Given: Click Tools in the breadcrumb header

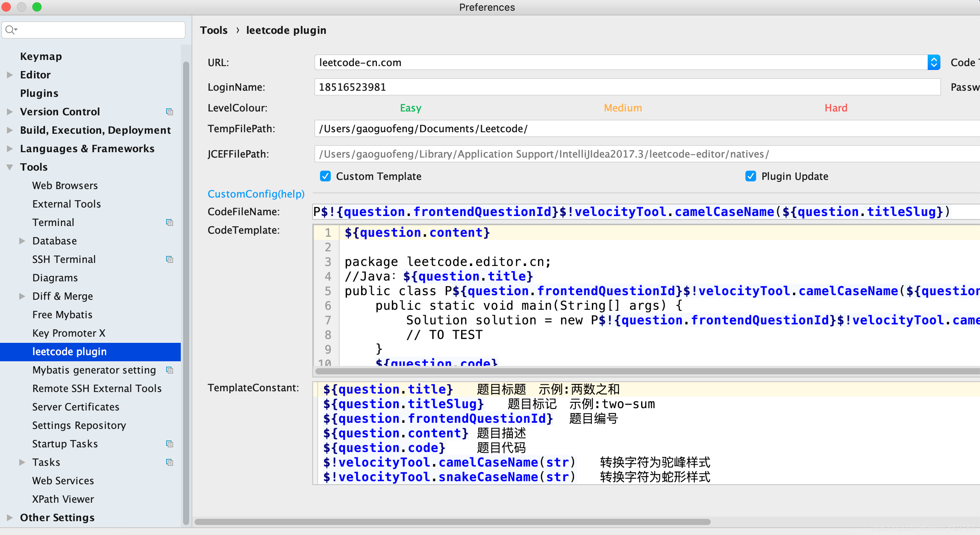Looking at the screenshot, I should pyautogui.click(x=214, y=30).
